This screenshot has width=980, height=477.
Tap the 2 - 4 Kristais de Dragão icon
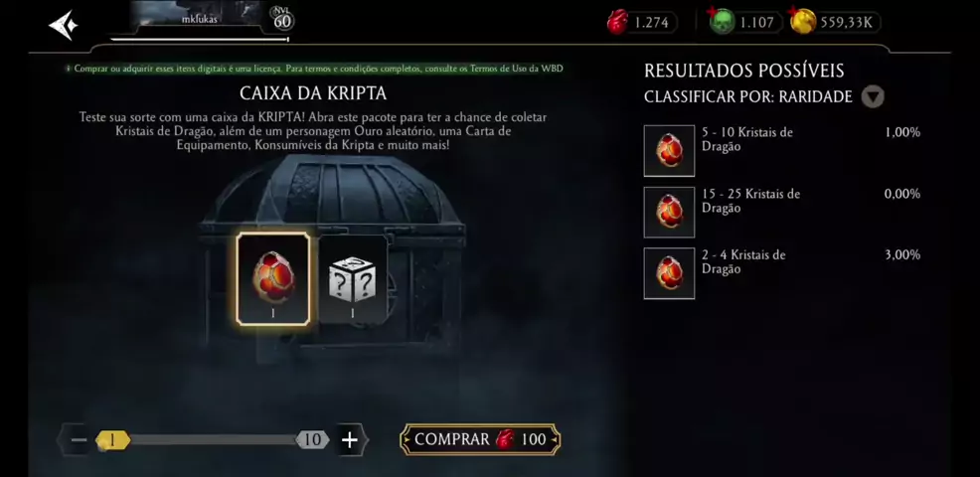coord(669,273)
